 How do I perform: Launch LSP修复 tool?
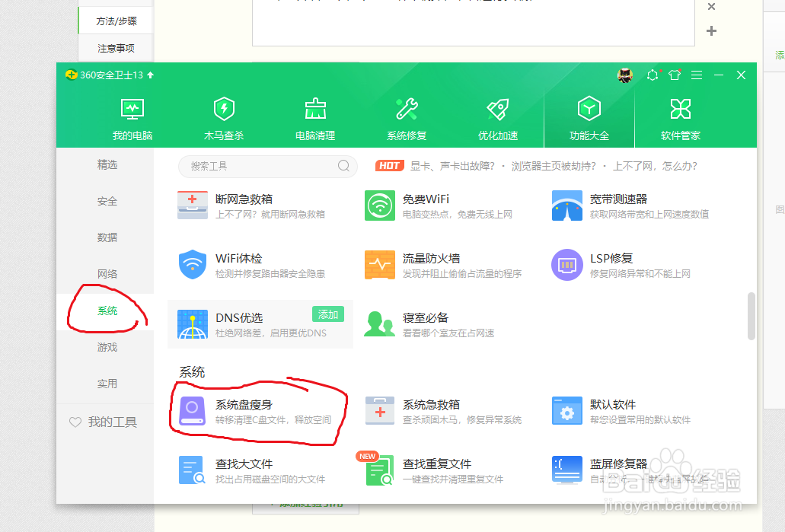click(x=621, y=266)
